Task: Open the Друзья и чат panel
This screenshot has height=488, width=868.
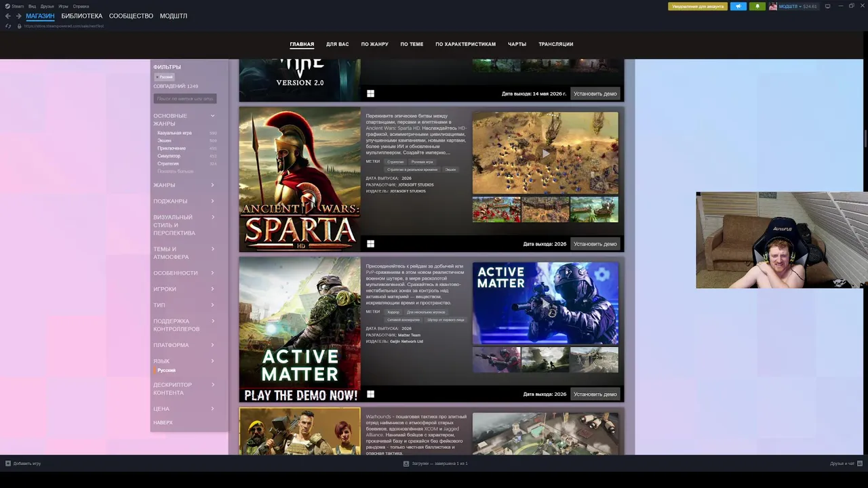Action: click(x=845, y=464)
